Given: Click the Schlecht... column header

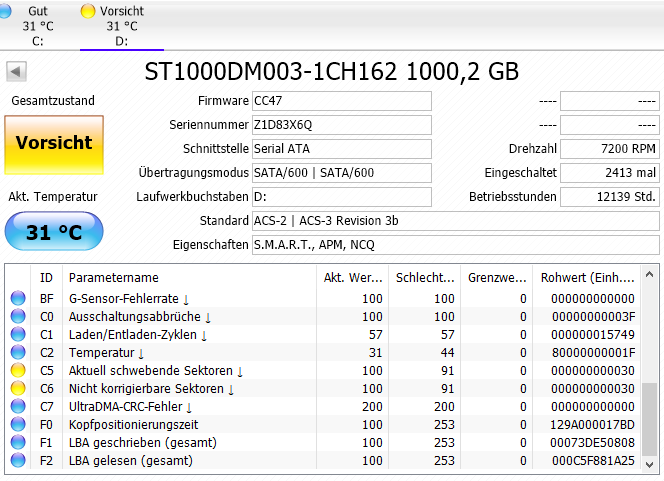Looking at the screenshot, I should [424, 278].
